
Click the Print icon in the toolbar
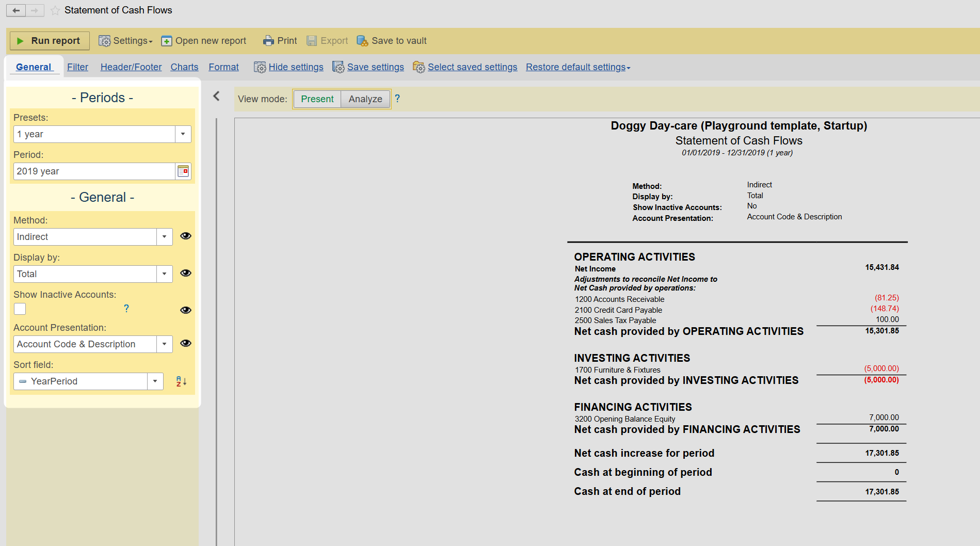click(x=268, y=41)
